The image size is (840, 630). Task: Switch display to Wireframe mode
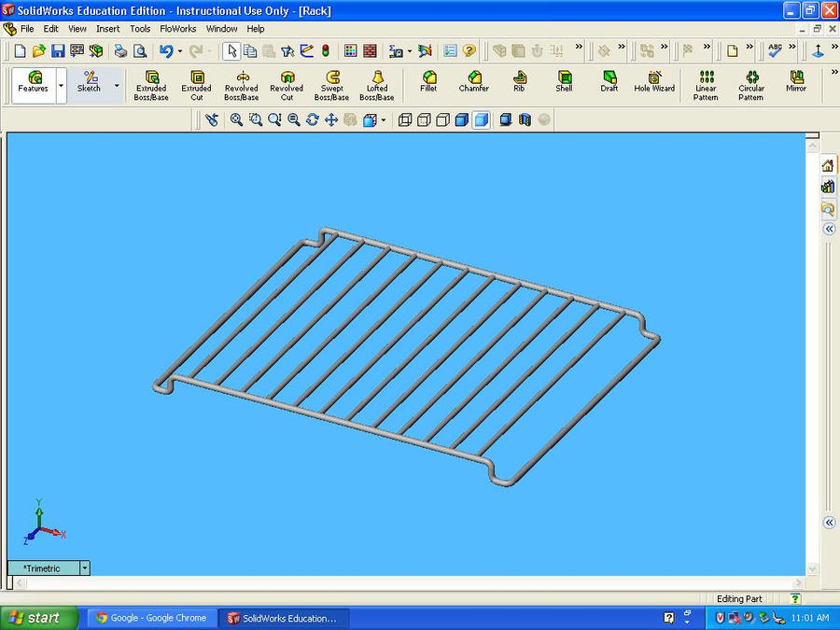(x=405, y=119)
